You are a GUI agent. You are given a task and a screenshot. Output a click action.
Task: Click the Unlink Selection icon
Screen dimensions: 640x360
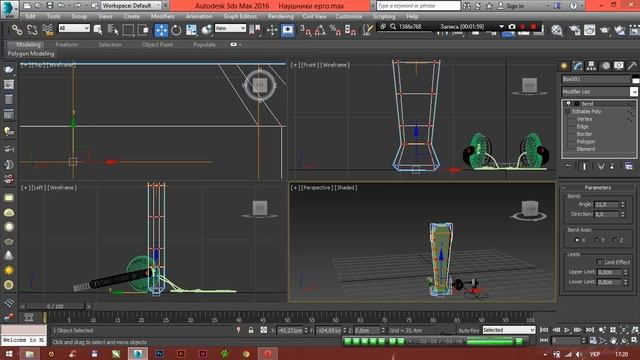pos(32,30)
